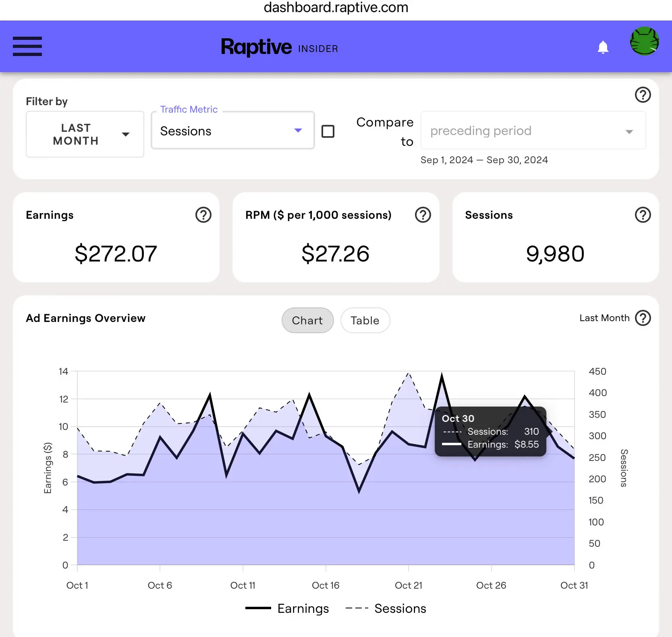672x637 pixels.
Task: Click the $27.26 RPM value
Action: 336,254
